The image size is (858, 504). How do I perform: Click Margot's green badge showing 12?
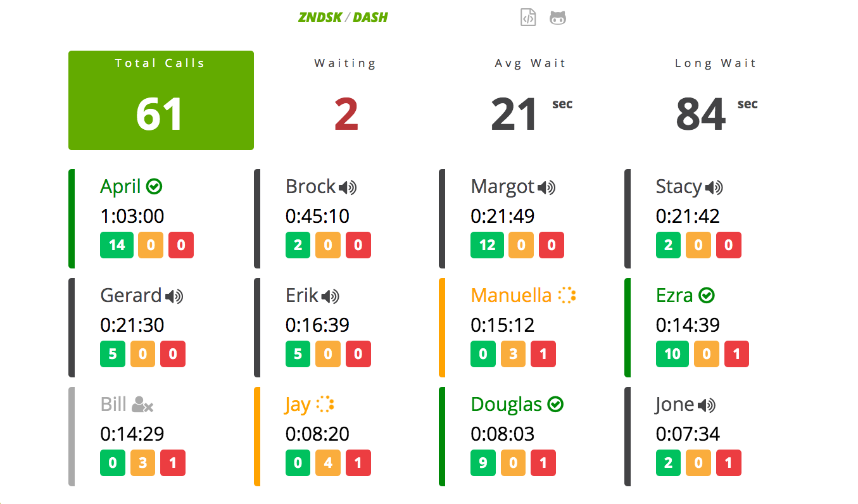point(487,245)
